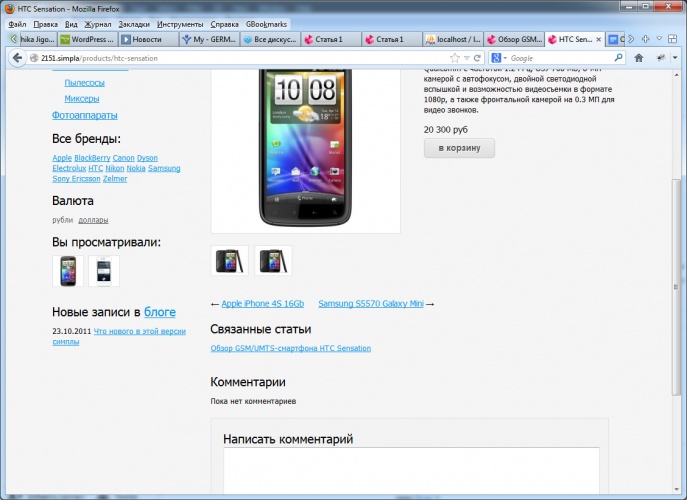Open the Закладки menu

tap(134, 24)
